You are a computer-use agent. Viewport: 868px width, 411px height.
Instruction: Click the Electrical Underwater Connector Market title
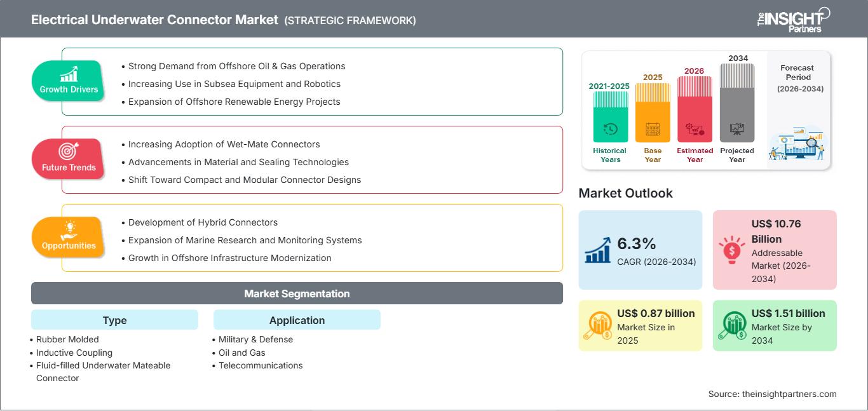(x=154, y=20)
